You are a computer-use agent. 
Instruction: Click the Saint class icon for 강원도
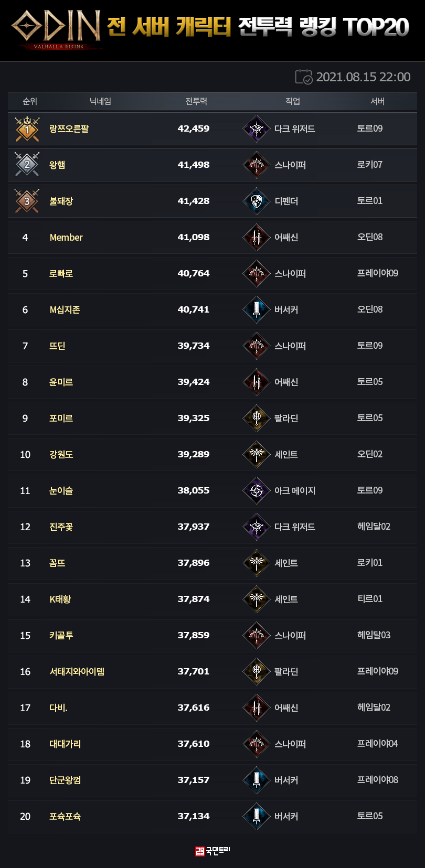pos(257,454)
